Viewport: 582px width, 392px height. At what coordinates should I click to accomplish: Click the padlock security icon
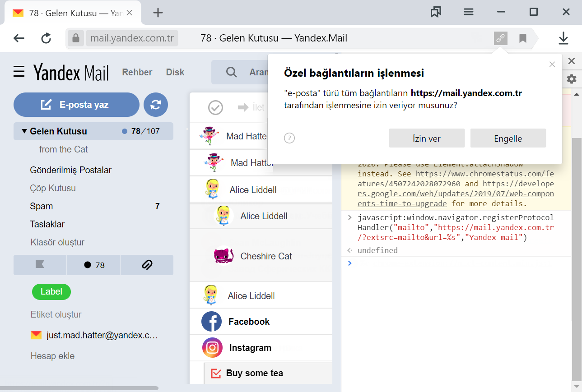(76, 38)
